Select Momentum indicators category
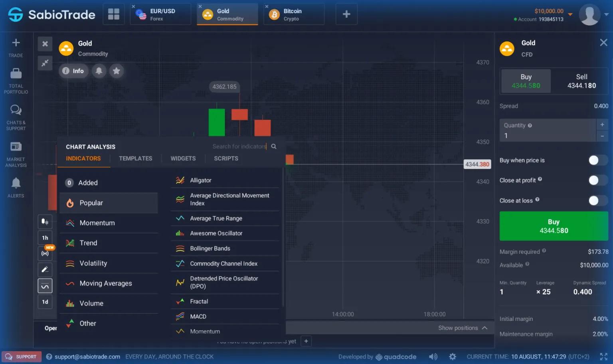This screenshot has height=364, width=613. tap(109, 223)
